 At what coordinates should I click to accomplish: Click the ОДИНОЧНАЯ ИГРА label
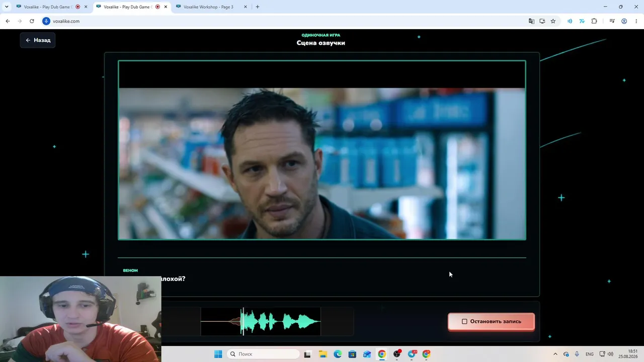321,35
